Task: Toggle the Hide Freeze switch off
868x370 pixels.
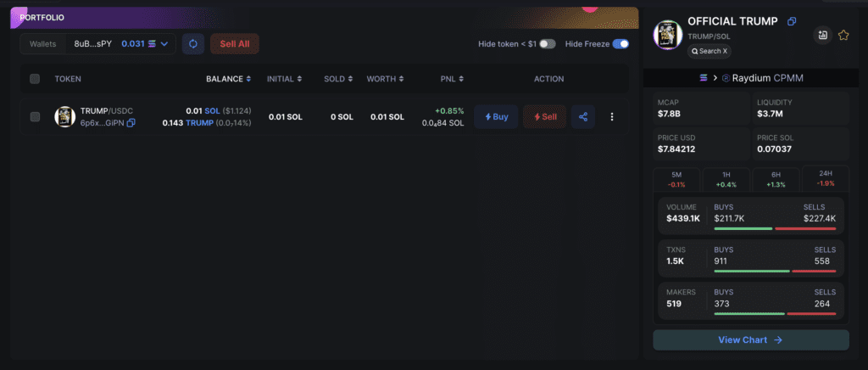Action: 620,44
